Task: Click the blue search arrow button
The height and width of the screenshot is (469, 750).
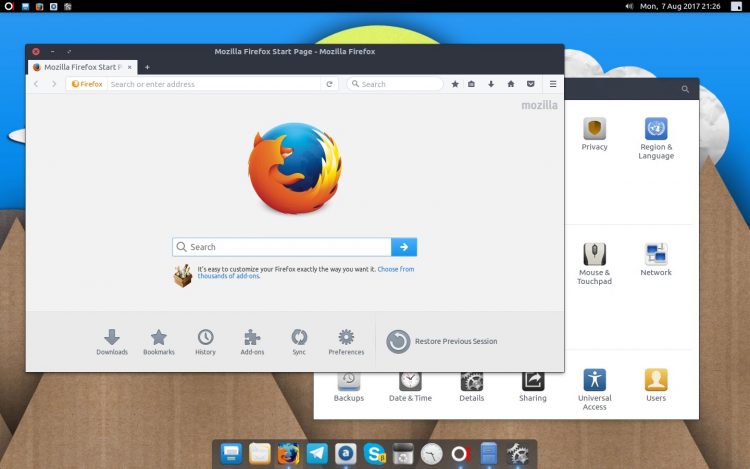Action: [x=404, y=247]
